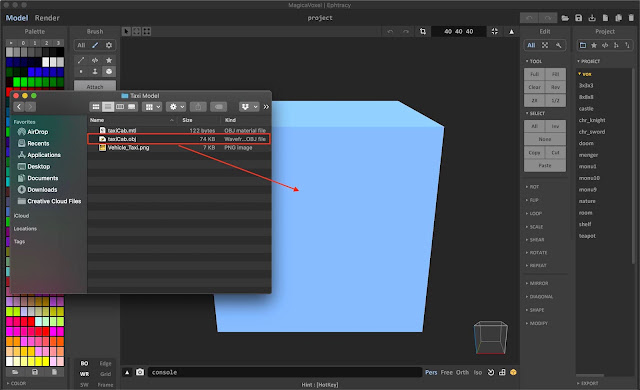
Task: Select the line brush mode icon
Action: 81,60
